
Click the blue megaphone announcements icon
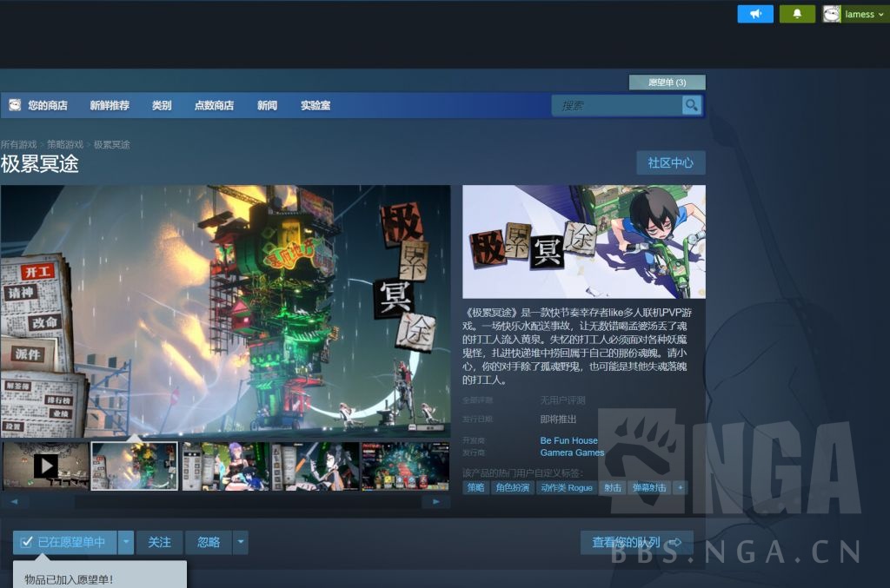(x=755, y=14)
